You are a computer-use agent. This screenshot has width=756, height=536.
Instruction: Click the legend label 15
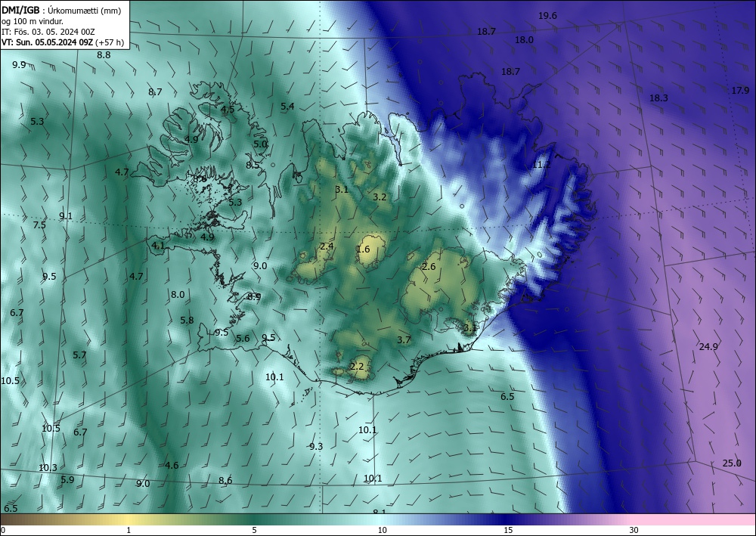pyautogui.click(x=508, y=530)
